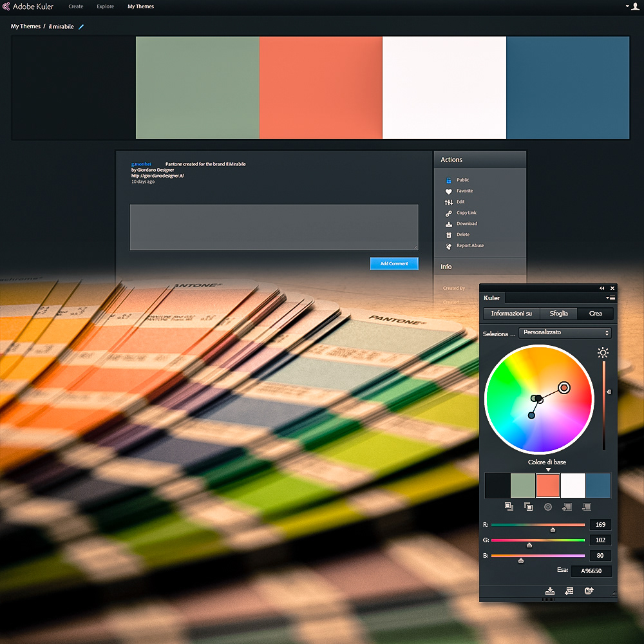Click the G channel slider handle
Viewport: 644px width, 644px height.
coord(529,545)
